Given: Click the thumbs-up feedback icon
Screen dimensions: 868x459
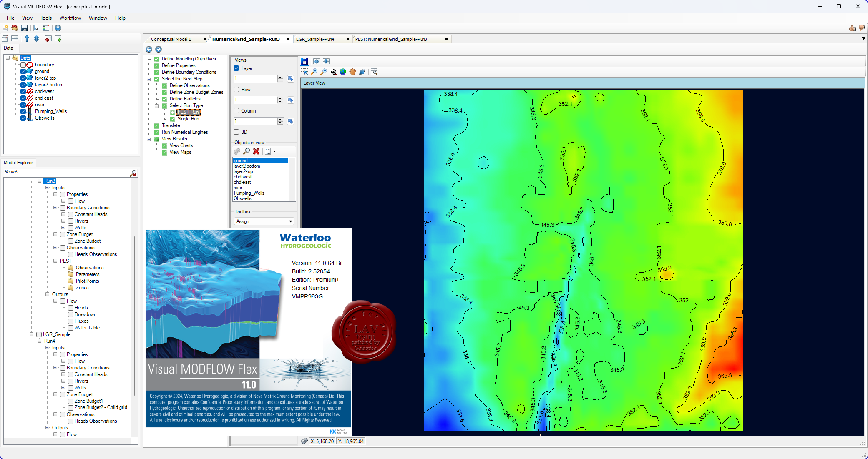Looking at the screenshot, I should click(x=852, y=28).
